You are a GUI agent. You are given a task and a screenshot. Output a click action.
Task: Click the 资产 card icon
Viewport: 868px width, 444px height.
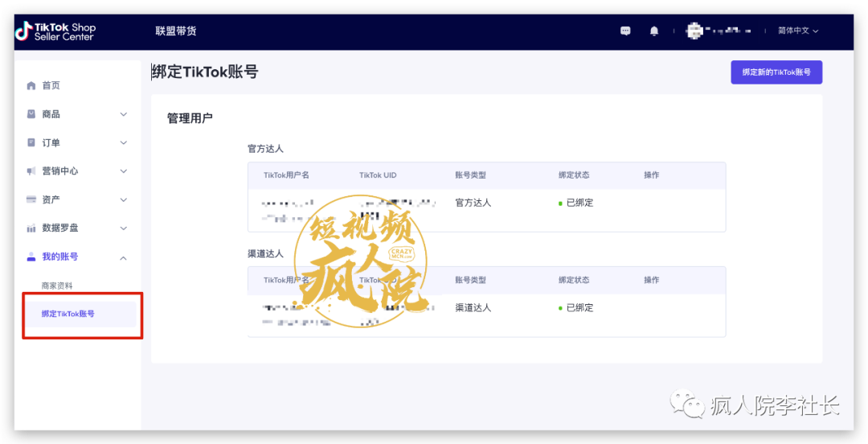coord(31,199)
